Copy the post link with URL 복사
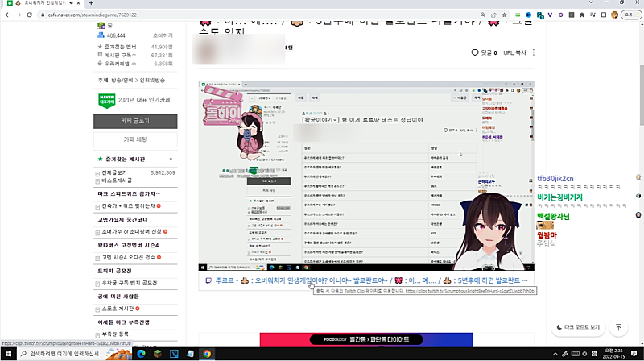The image size is (644, 361). (514, 52)
